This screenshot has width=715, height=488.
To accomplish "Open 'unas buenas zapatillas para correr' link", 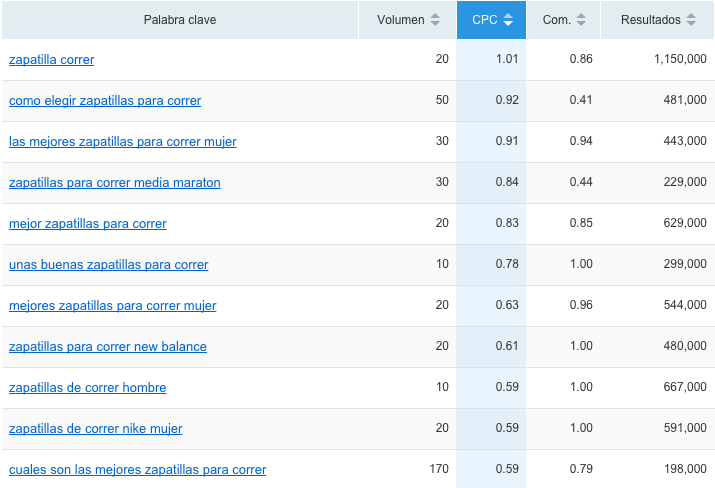I will tap(109, 265).
